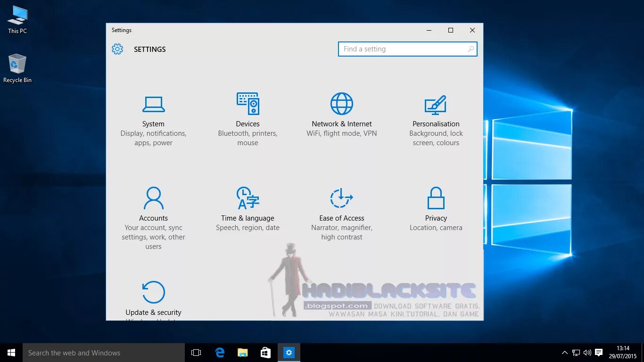Image resolution: width=644 pixels, height=362 pixels.
Task: Click 'Speech, region, date' description
Action: 248,228
